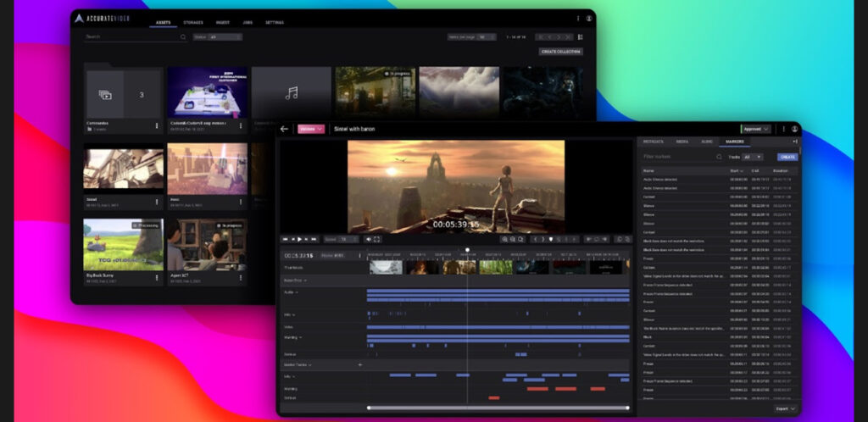Jump to start of the video
Image resolution: width=868 pixels, height=422 pixels.
286,240
